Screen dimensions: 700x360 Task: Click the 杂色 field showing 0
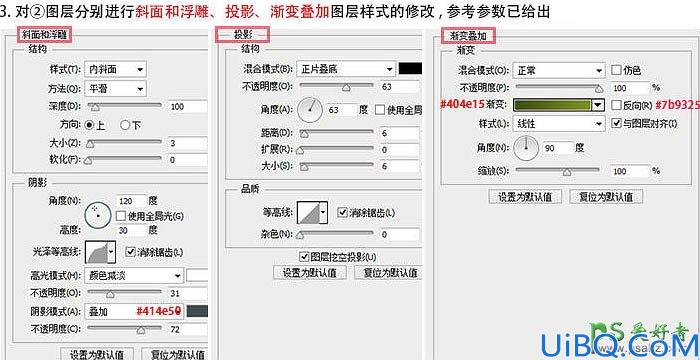[400, 234]
